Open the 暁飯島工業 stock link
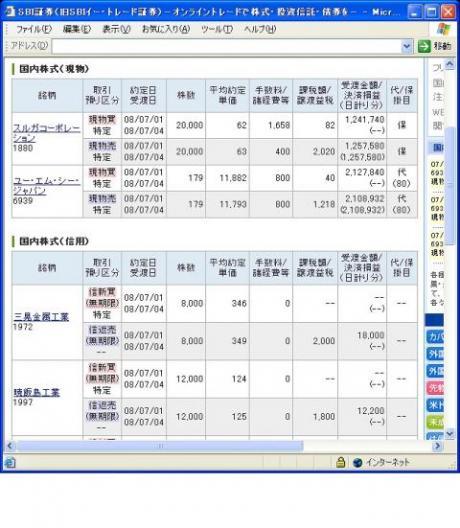 point(36,392)
